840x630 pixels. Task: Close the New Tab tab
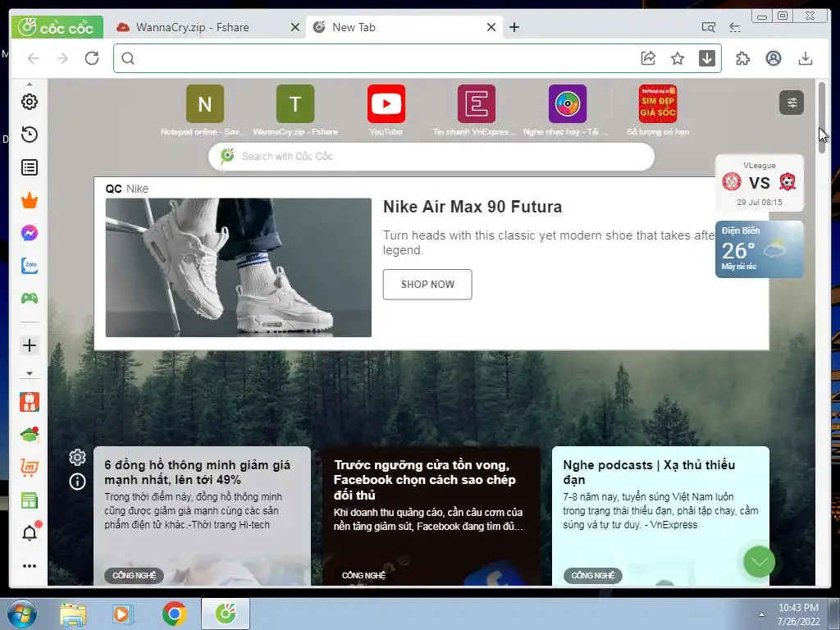(x=491, y=27)
